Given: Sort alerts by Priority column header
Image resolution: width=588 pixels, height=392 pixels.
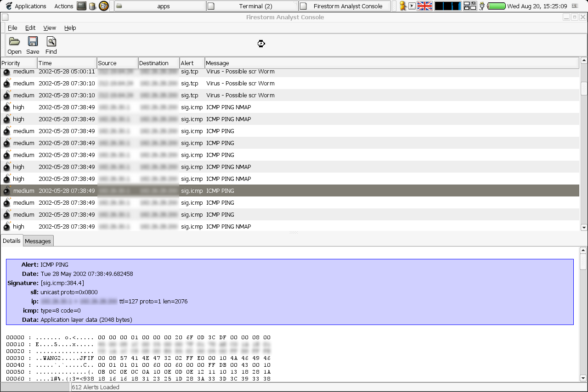Looking at the screenshot, I should [x=19, y=63].
